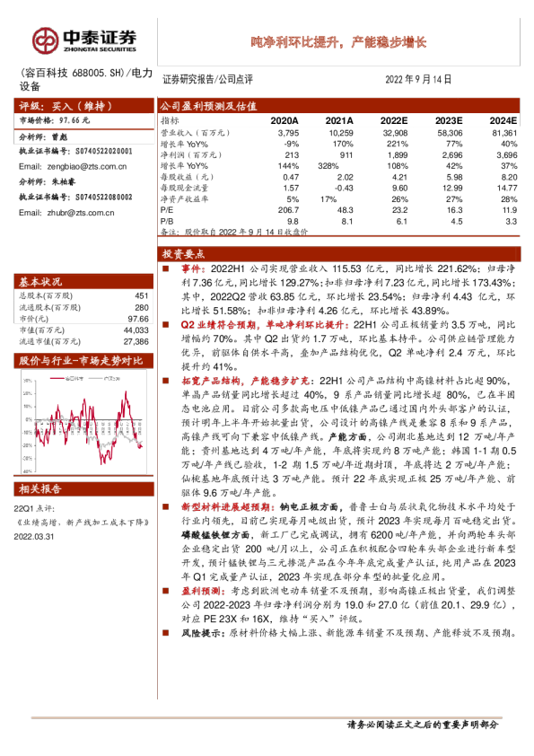Click the report date 2022年9月14日
The height and width of the screenshot is (756, 534).
418,80
